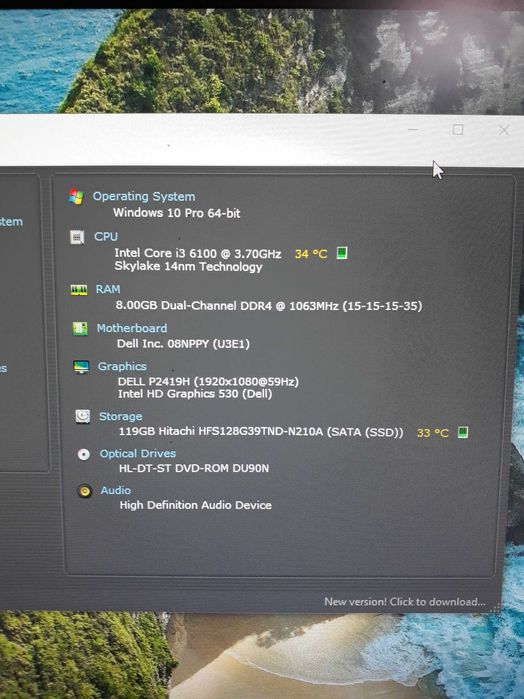Open the Audio section link
The width and height of the screenshot is (524, 699).
click(116, 490)
